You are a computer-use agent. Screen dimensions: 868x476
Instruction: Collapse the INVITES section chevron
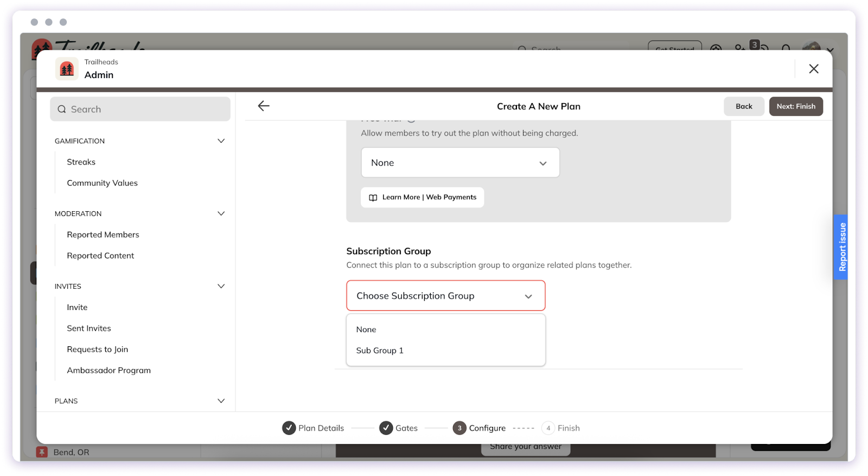[221, 287]
